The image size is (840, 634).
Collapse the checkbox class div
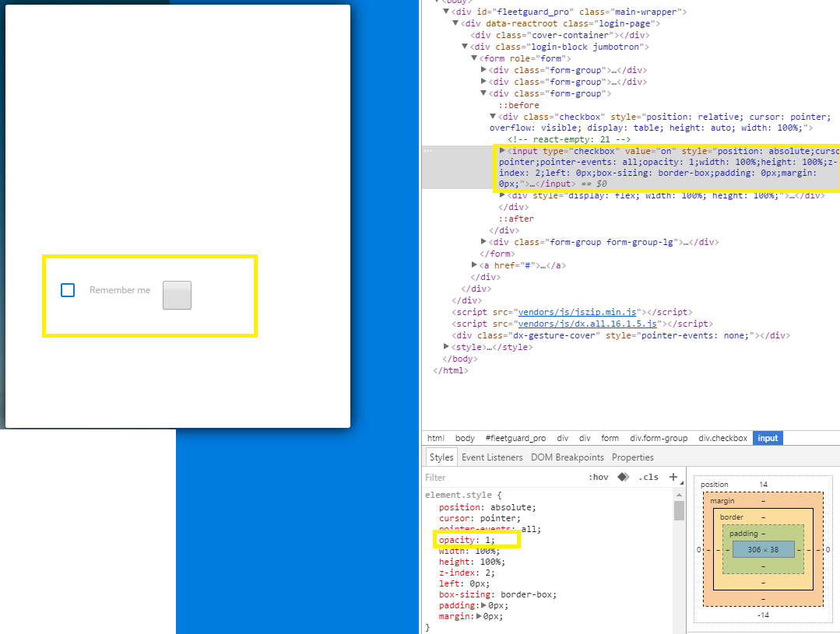(493, 116)
